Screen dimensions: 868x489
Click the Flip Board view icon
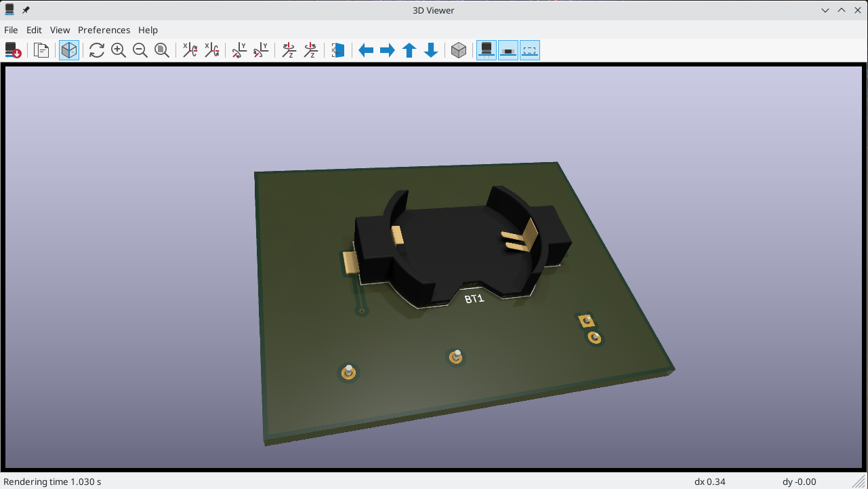pos(337,50)
